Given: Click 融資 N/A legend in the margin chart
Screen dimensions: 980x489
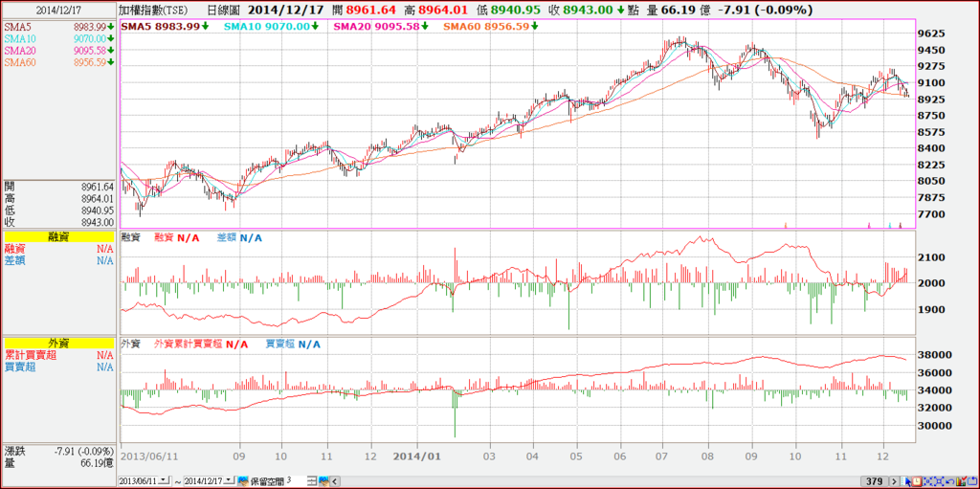Looking at the screenshot, I should (x=175, y=238).
